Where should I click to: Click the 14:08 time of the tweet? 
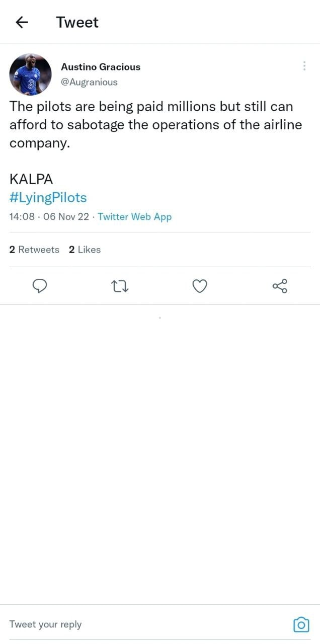[22, 217]
